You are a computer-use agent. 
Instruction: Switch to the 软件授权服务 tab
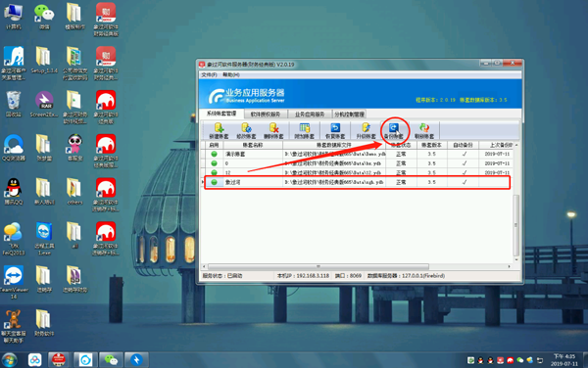pos(266,114)
